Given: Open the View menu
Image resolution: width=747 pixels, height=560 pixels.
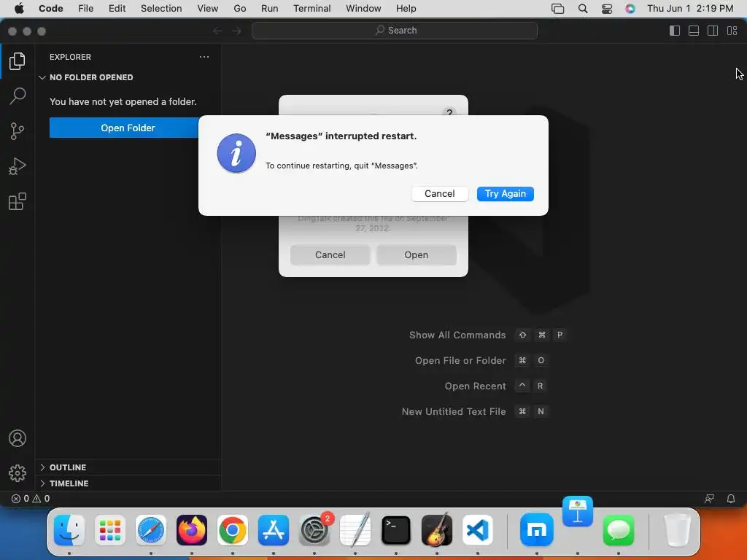Looking at the screenshot, I should (208, 9).
